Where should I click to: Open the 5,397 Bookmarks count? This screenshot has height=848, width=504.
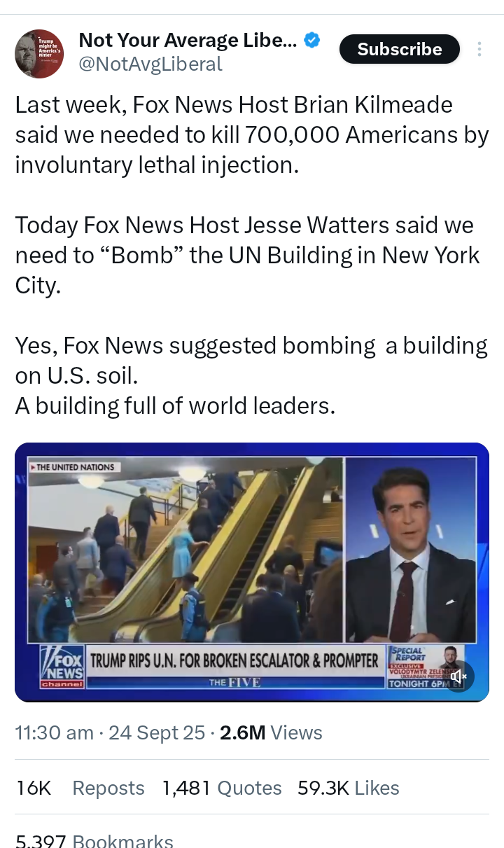(94, 840)
